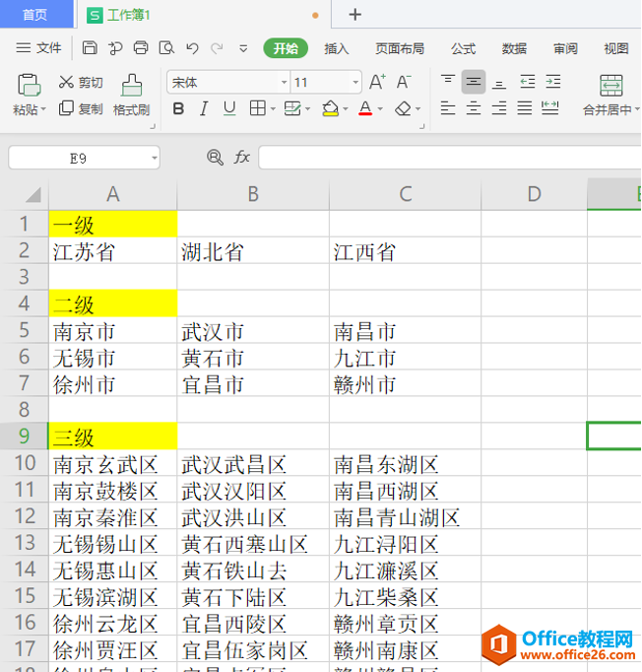Viewport: 642px width, 672px height.
Task: Expand font color dropdown arrow
Action: tap(380, 109)
